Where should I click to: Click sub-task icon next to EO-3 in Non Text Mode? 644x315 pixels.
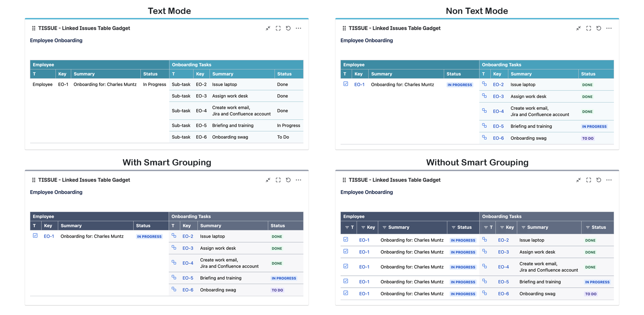[x=484, y=96]
